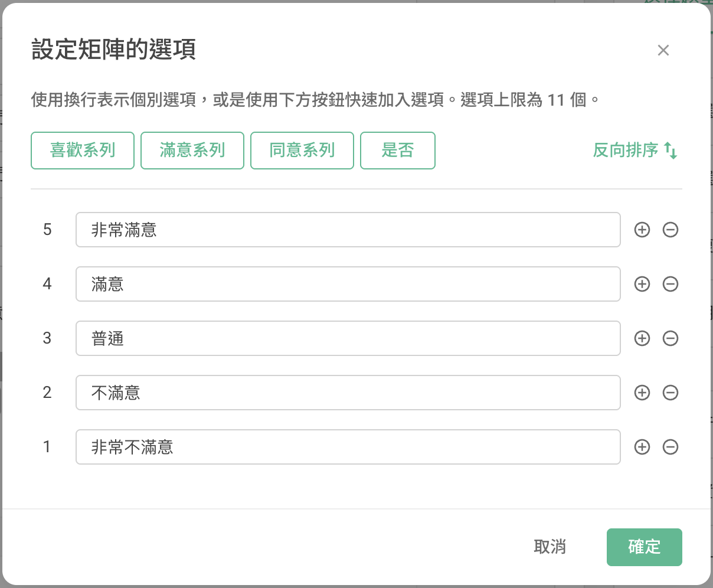Remove the 非常滿意 option
This screenshot has height=588, width=713.
(670, 230)
